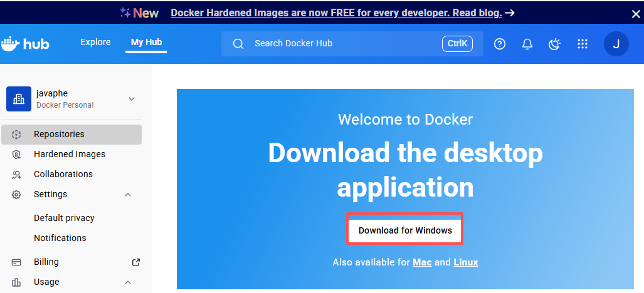Image resolution: width=644 pixels, height=293 pixels.
Task: Click the Settings gear icon
Action: tap(16, 195)
